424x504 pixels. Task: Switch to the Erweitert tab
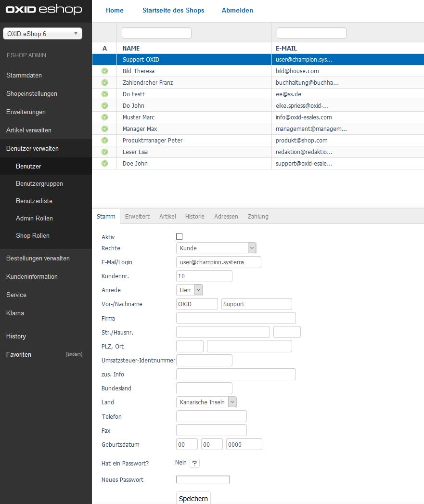coord(137,217)
